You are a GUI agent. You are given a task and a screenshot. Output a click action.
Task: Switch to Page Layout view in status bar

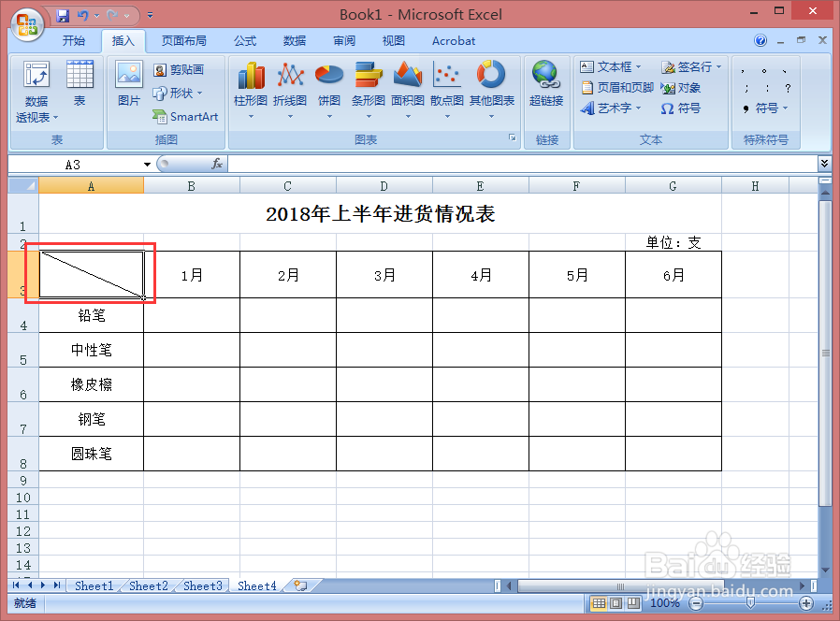click(x=616, y=603)
